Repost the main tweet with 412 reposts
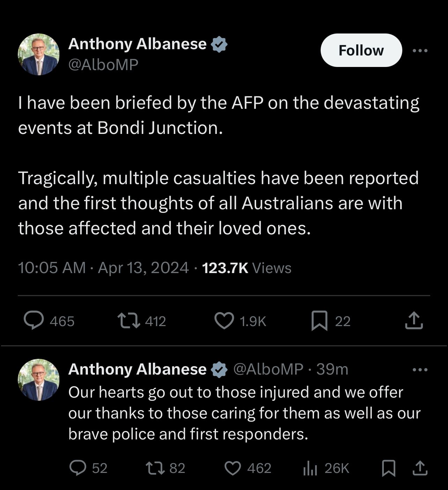This screenshot has height=490, width=448. click(x=129, y=321)
